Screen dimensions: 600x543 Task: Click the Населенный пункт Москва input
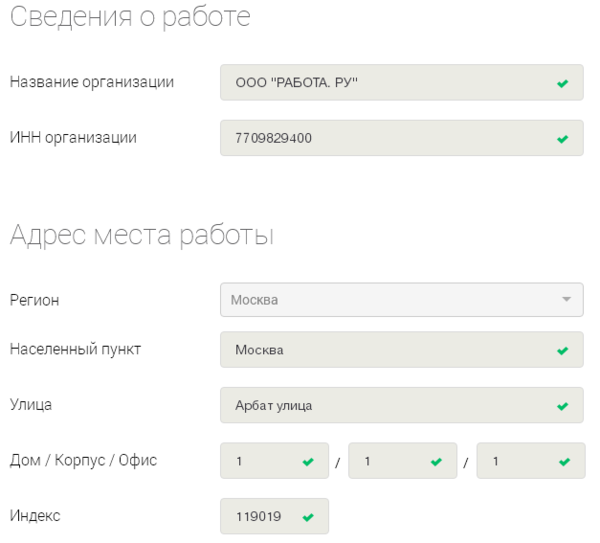point(402,350)
